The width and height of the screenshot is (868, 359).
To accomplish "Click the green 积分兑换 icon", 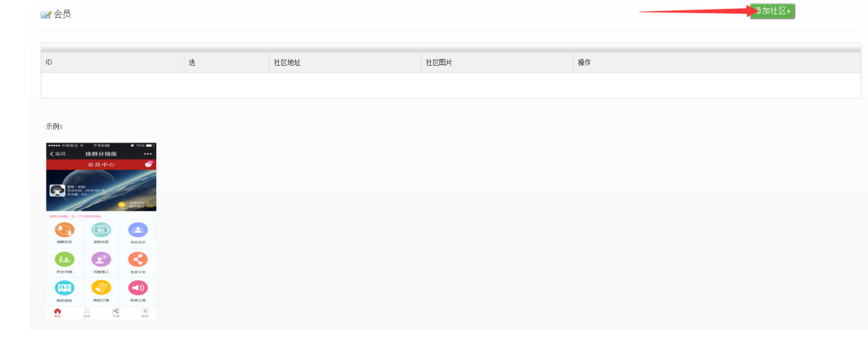I will coord(64,259).
